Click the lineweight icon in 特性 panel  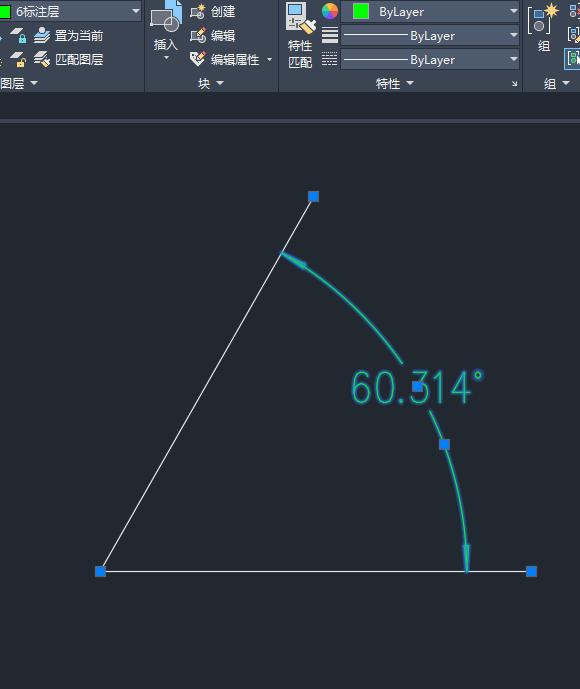(x=330, y=35)
